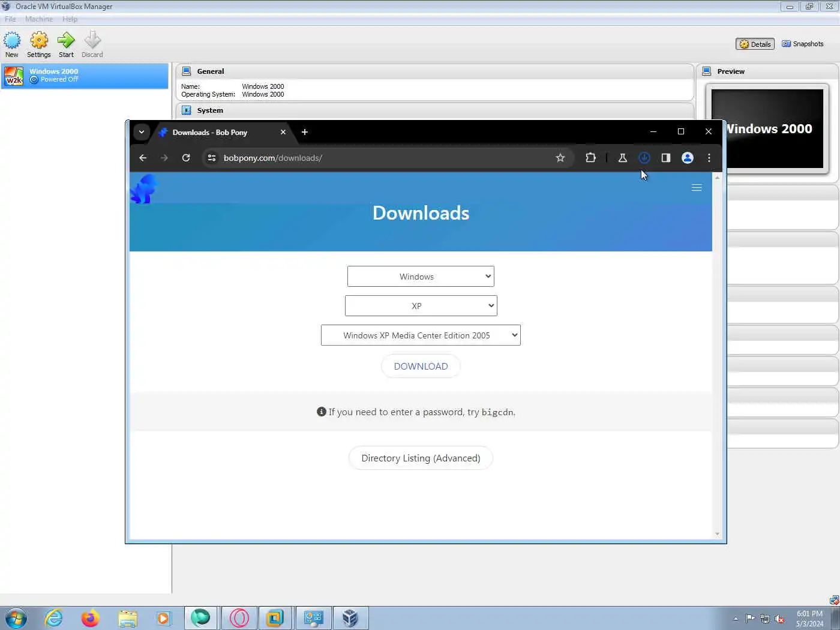The height and width of the screenshot is (630, 840).
Task: Click the Discard icon in VirtualBox
Action: pos(92,44)
